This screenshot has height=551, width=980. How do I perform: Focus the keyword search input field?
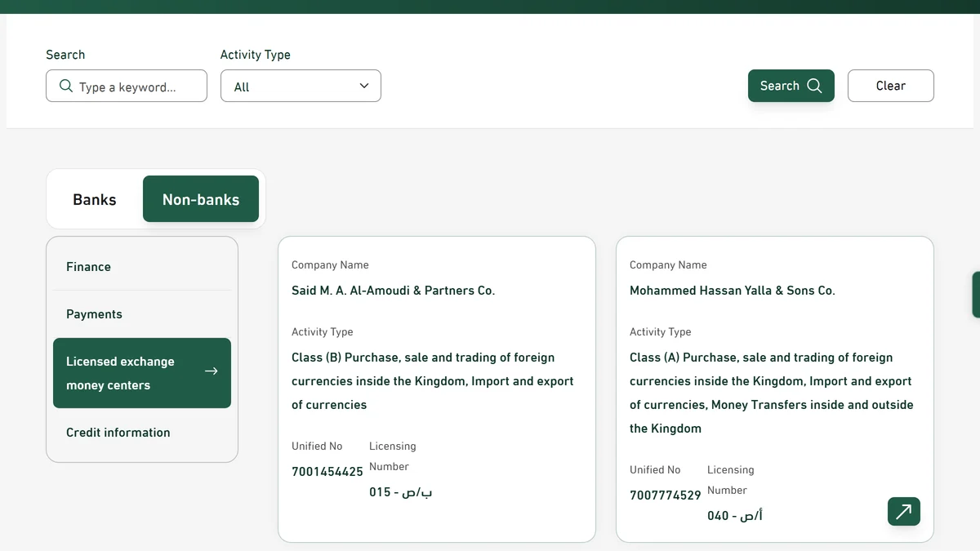point(127,86)
